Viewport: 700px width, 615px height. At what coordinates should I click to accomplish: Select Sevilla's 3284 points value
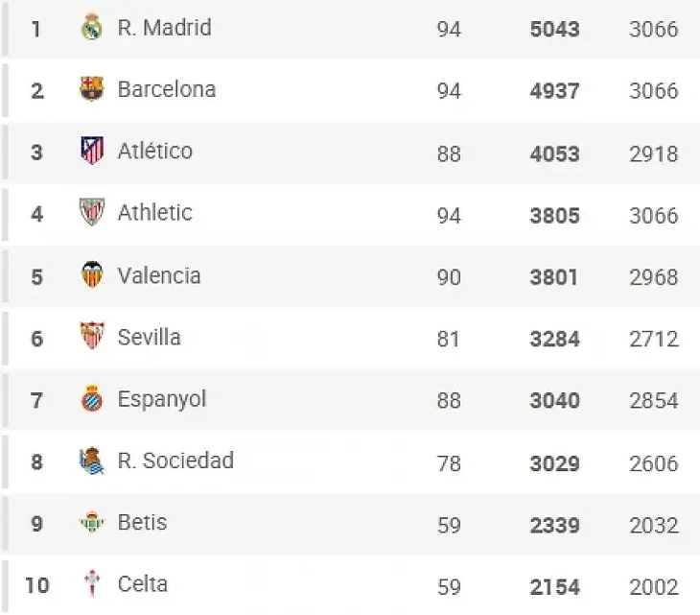[554, 339]
